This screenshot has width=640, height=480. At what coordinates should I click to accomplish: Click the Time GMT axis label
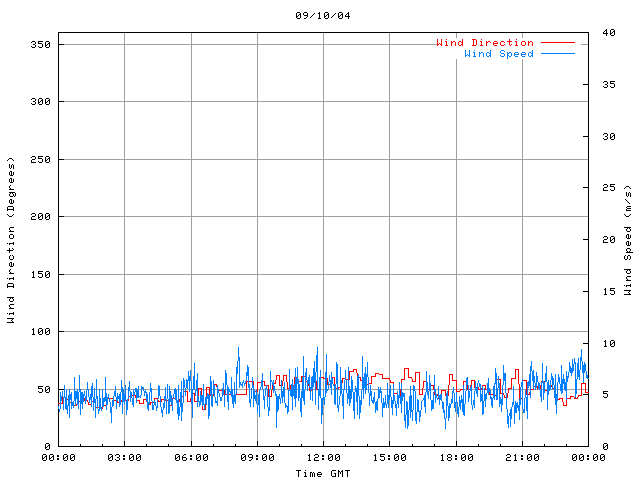pyautogui.click(x=322, y=473)
